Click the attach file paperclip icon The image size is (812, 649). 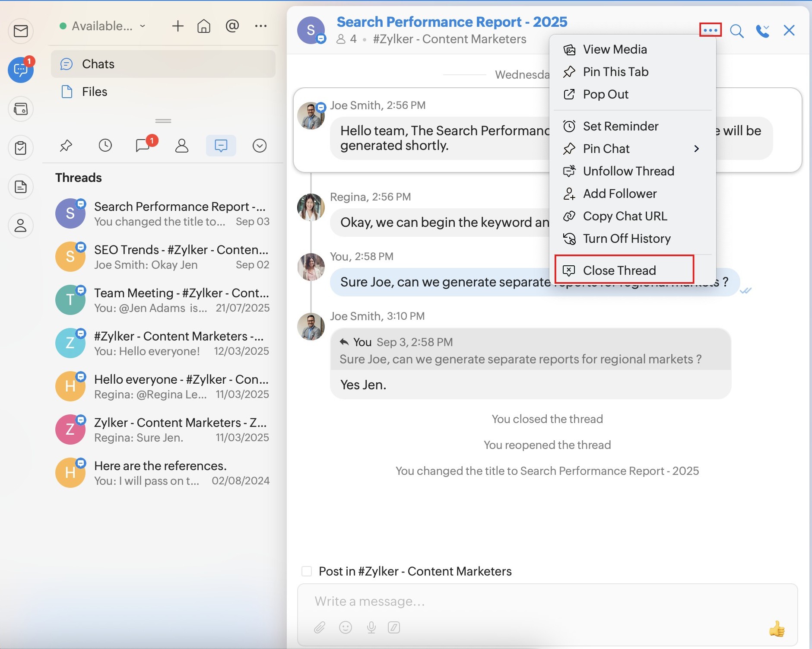320,627
